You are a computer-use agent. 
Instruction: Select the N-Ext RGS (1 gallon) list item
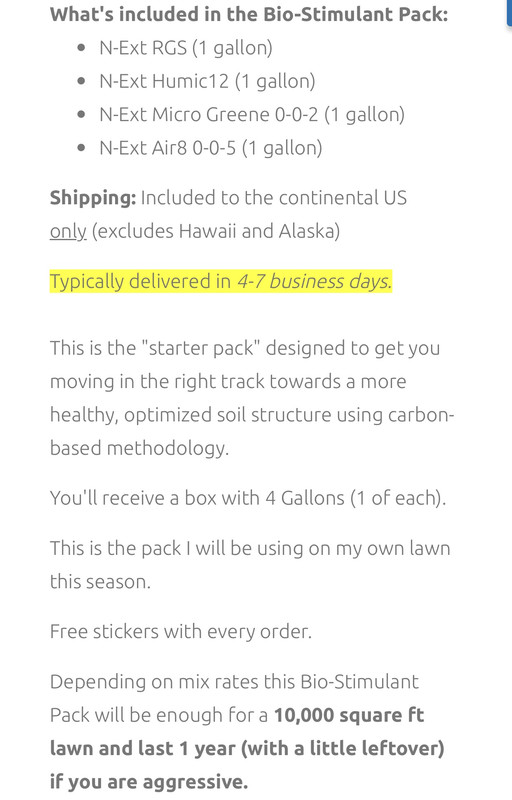(186, 48)
